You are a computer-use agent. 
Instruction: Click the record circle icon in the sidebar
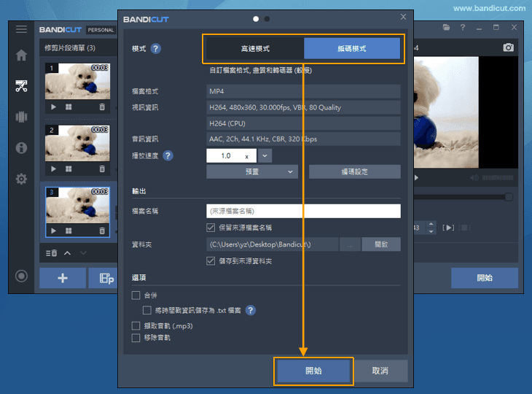point(21,276)
